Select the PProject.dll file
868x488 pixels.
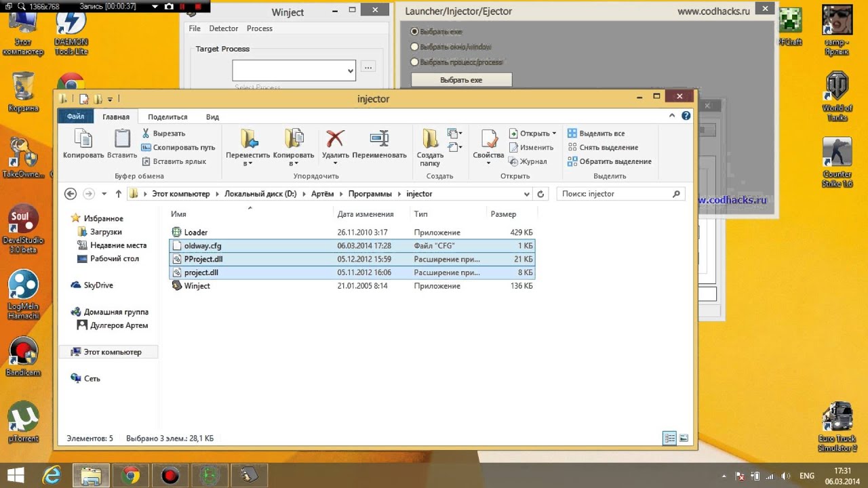click(x=352, y=259)
